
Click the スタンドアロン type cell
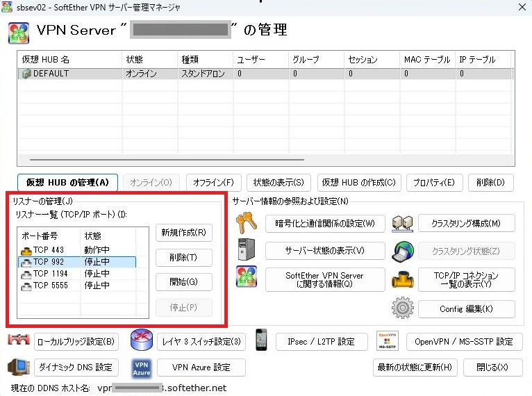click(203, 74)
